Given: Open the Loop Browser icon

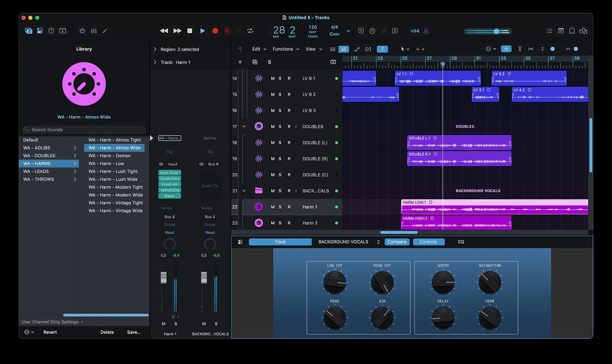Looking at the screenshot, I should [x=572, y=31].
